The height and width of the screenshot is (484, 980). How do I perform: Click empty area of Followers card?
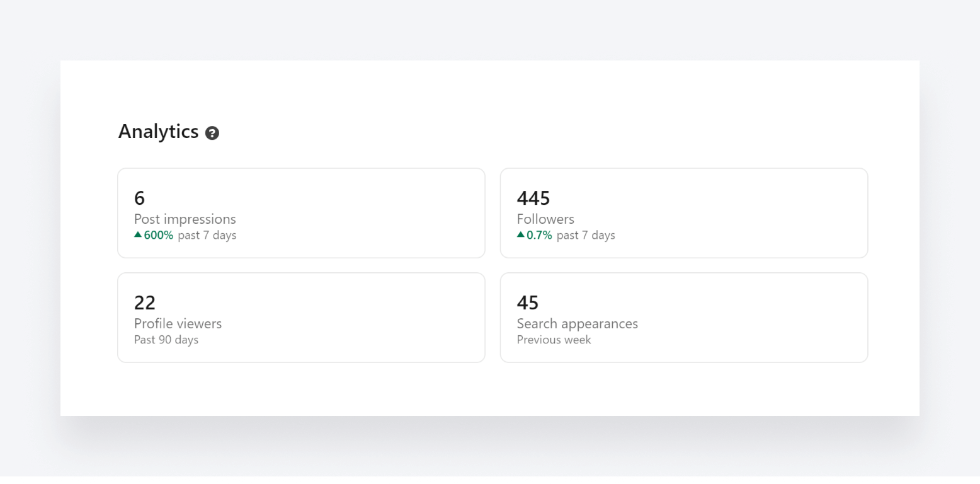(x=743, y=213)
